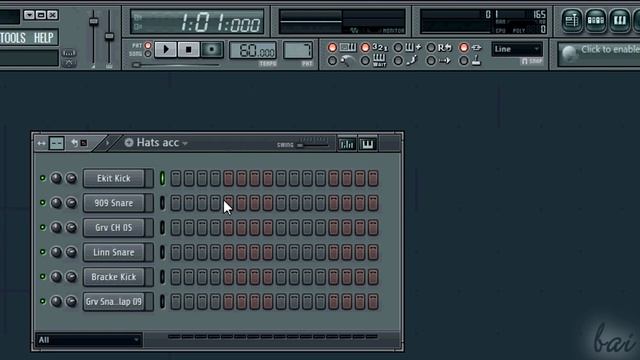Select the Linn Snare channel button

coord(114,252)
